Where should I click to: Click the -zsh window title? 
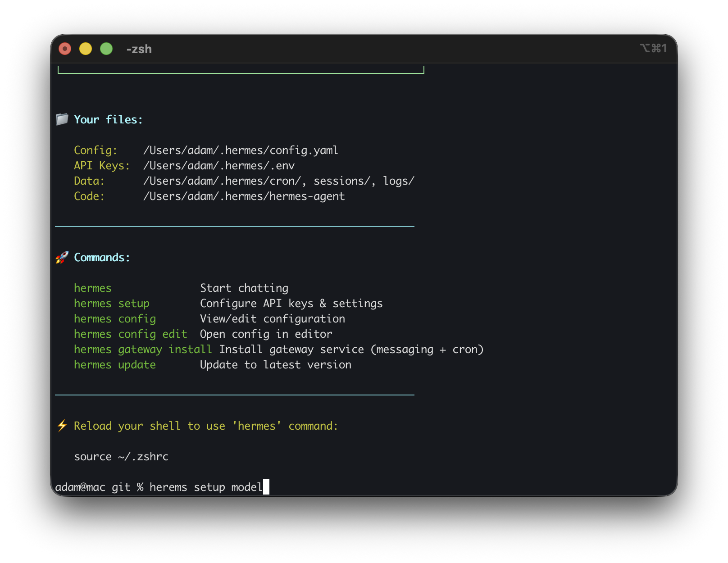(139, 49)
